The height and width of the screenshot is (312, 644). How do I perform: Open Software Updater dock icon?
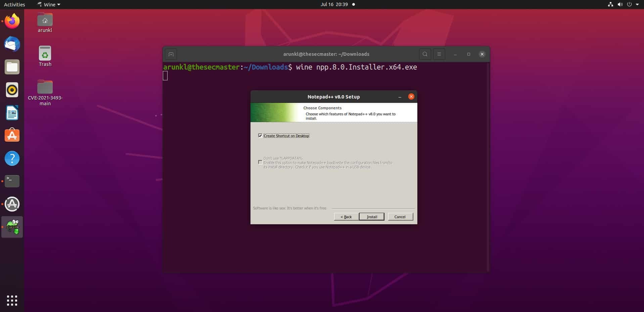tap(12, 204)
